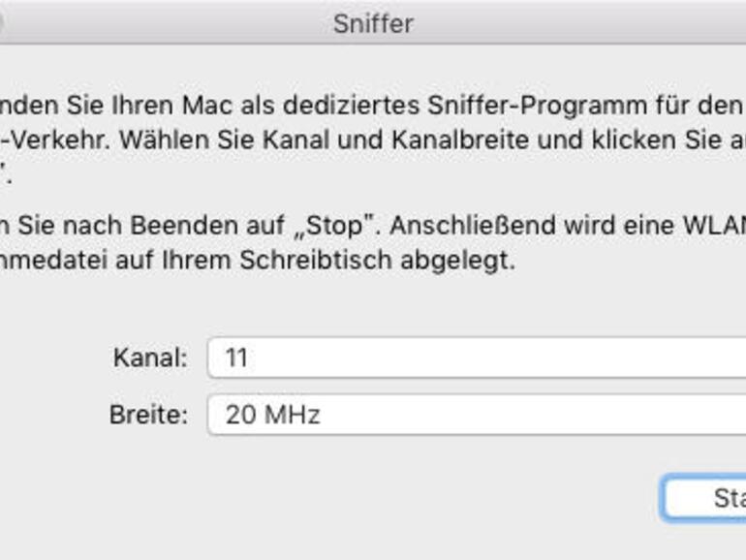Select the channel value 11
The image size is (746, 560).
pyautogui.click(x=236, y=358)
